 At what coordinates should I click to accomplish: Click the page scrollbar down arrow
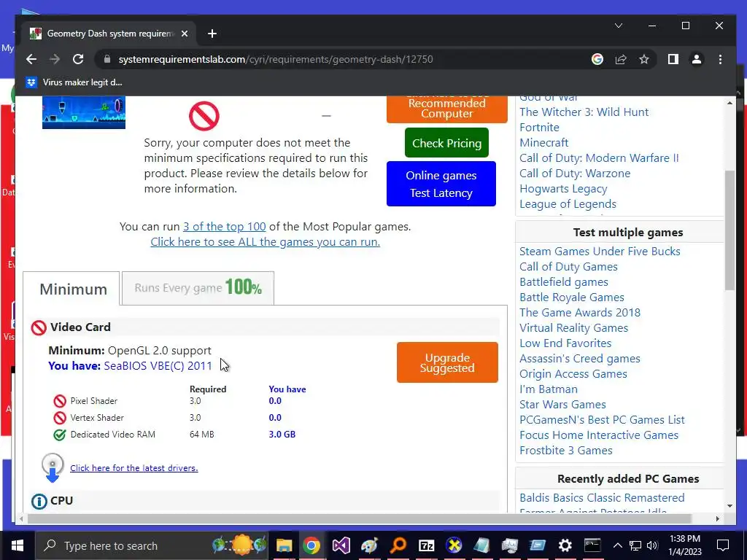tap(729, 506)
